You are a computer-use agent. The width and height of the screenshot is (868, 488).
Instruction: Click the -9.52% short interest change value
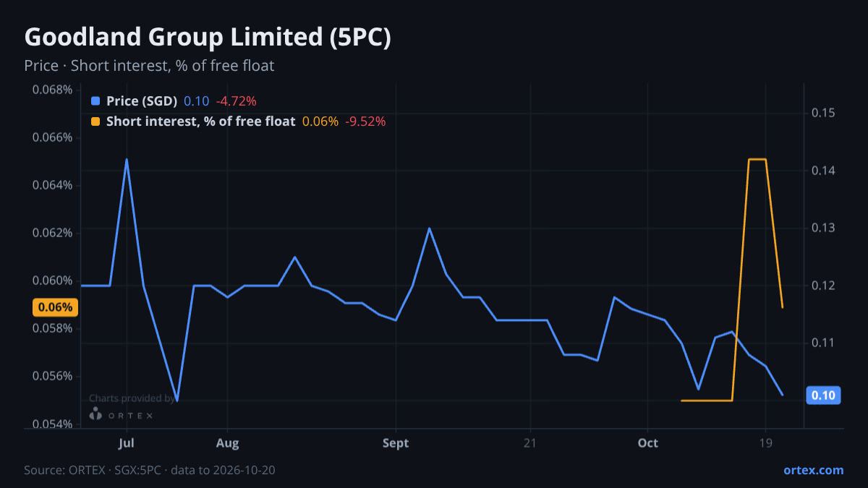365,121
